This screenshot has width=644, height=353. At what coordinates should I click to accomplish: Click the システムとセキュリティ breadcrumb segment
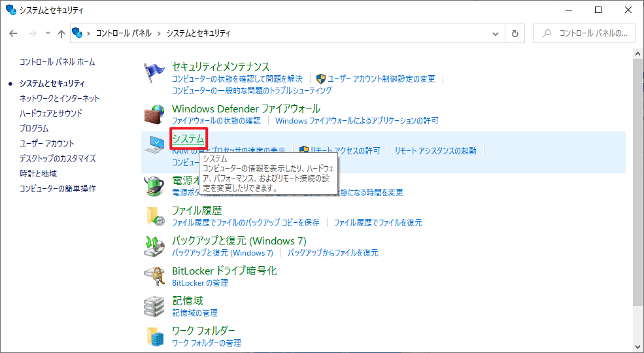tap(199, 33)
